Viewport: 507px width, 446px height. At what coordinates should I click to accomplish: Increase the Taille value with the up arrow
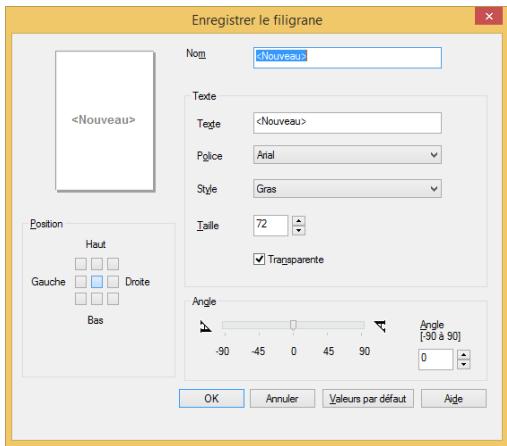[299, 221]
